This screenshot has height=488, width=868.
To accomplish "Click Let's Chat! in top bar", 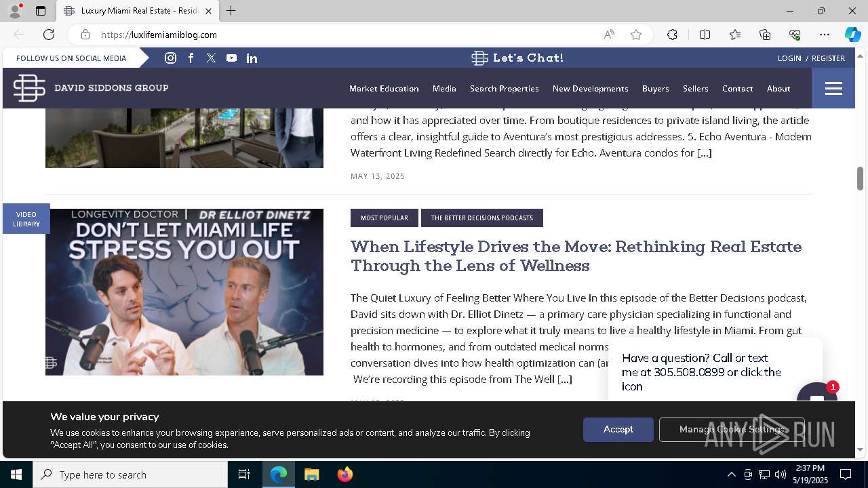I will point(518,58).
